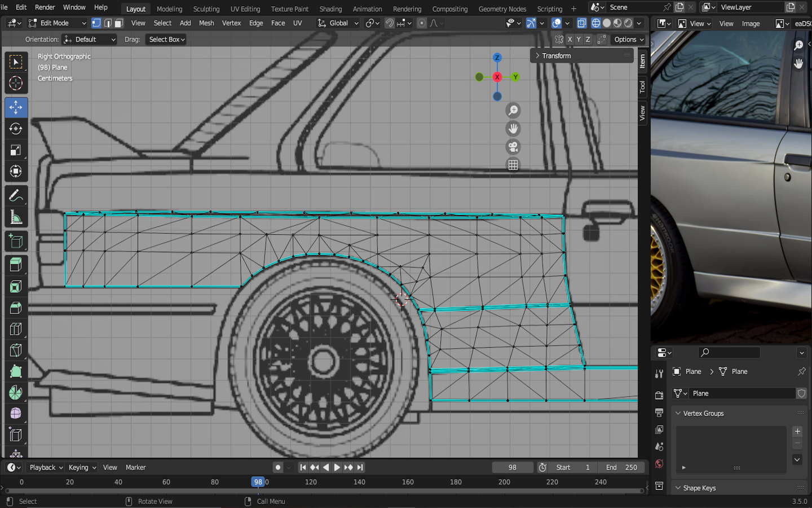
Task: Open the Mesh menu
Action: coord(206,23)
